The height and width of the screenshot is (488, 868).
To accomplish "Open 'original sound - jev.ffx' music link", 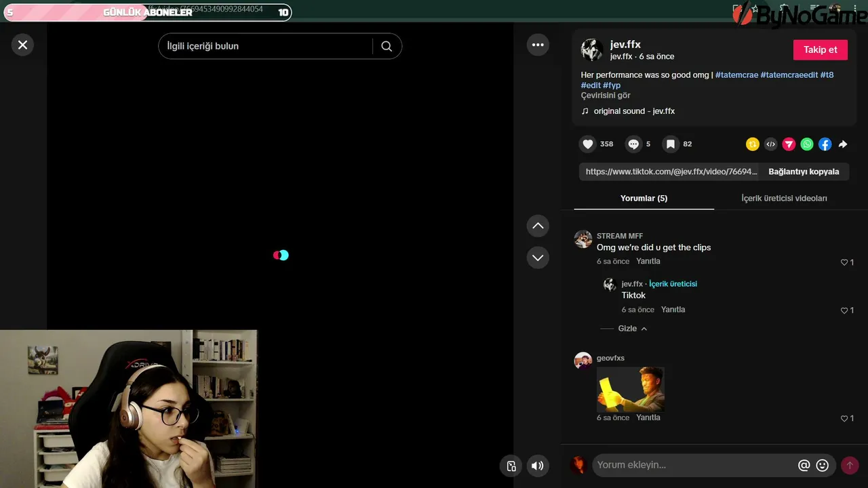I will pyautogui.click(x=634, y=111).
